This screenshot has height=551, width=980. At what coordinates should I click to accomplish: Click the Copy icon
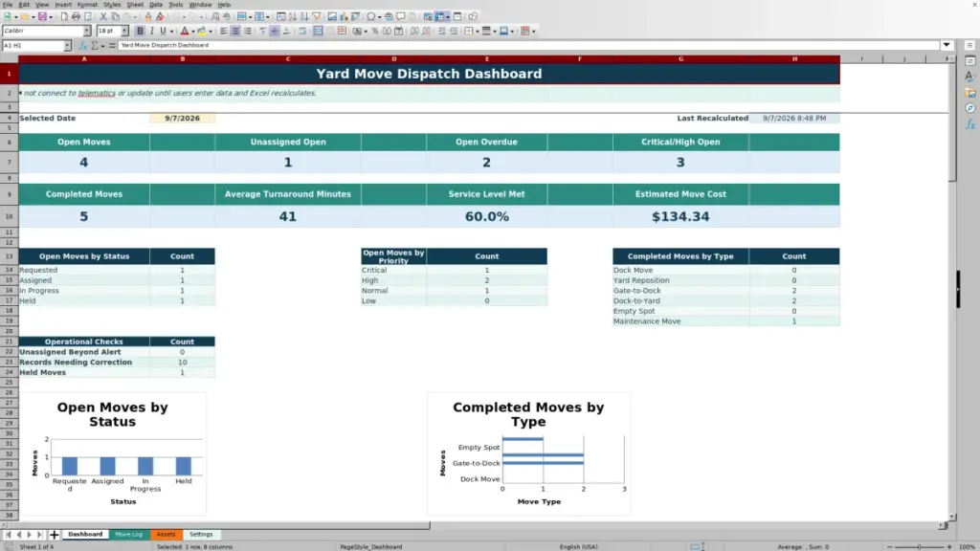(115, 16)
